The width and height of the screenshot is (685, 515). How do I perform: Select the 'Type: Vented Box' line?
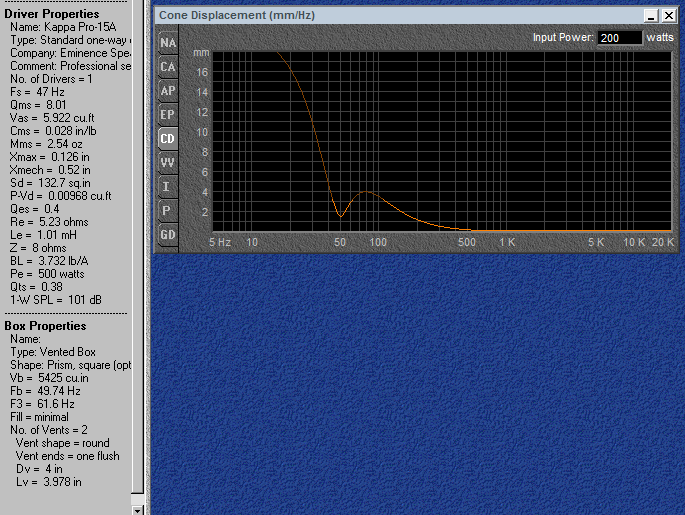(x=53, y=352)
